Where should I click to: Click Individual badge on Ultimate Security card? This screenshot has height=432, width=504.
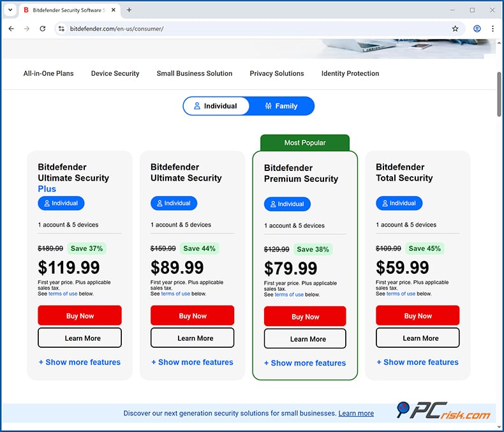(x=174, y=203)
